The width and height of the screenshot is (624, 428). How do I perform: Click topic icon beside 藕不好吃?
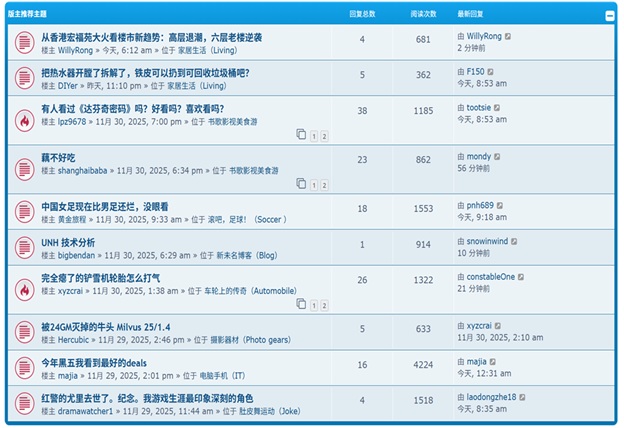coord(25,170)
